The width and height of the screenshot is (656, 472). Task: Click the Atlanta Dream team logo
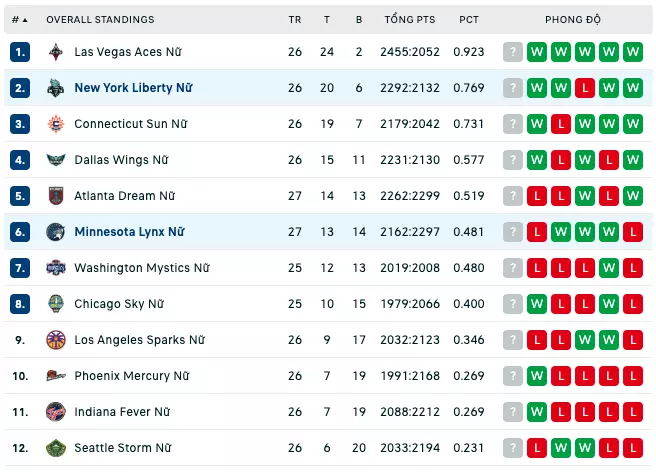coord(56,196)
